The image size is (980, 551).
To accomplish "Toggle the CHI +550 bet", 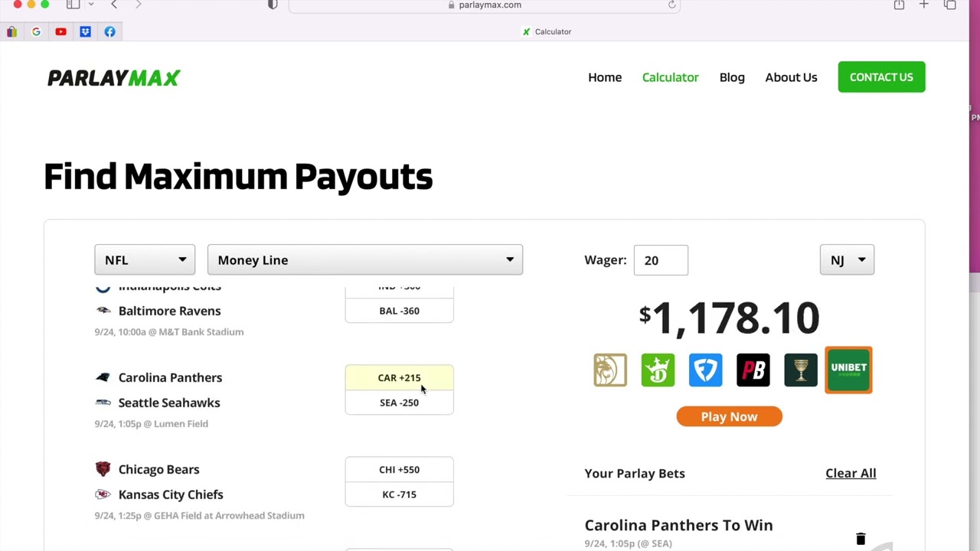I will 399,469.
